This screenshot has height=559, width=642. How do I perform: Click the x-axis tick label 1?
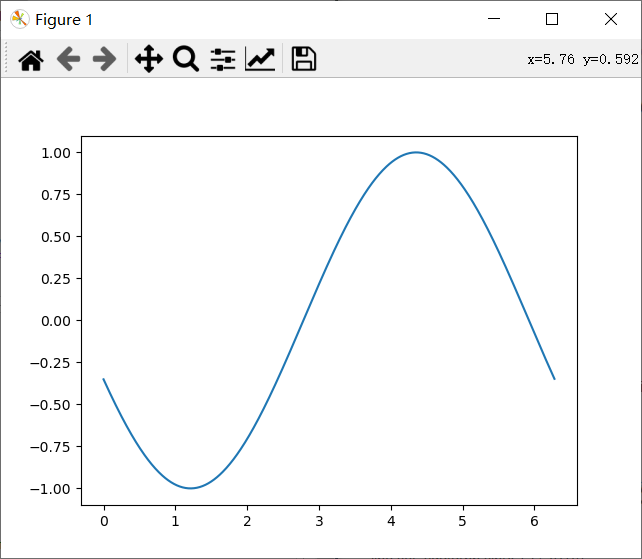(176, 521)
